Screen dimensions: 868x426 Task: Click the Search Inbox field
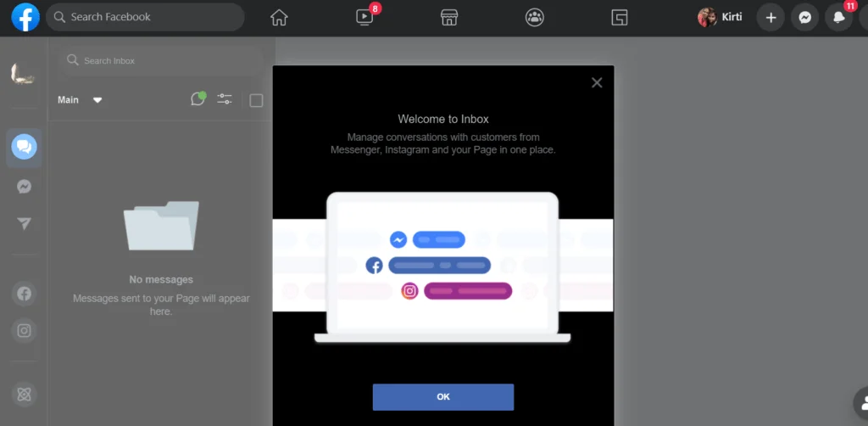(x=161, y=61)
